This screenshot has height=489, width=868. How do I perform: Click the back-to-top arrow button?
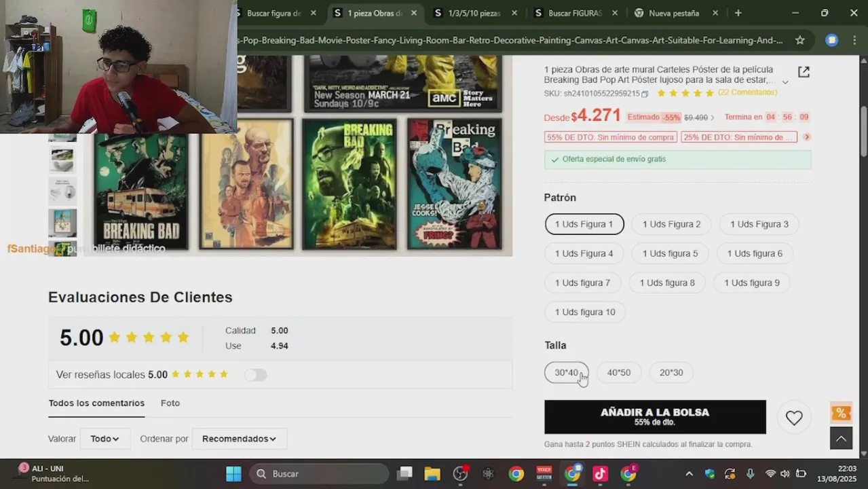[x=841, y=438]
